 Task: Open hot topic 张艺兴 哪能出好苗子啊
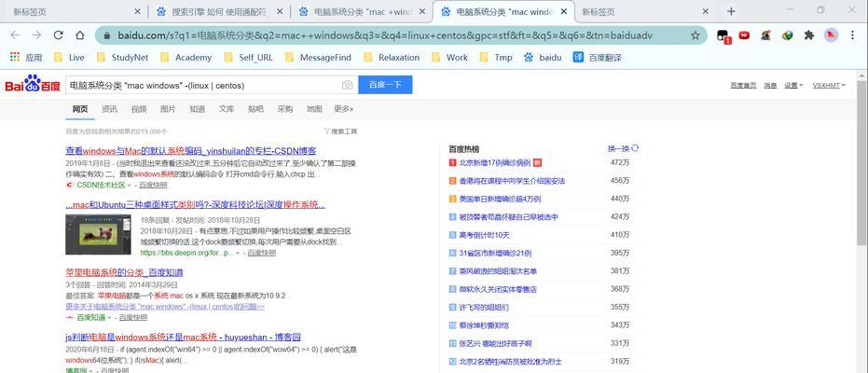pyautogui.click(x=495, y=343)
